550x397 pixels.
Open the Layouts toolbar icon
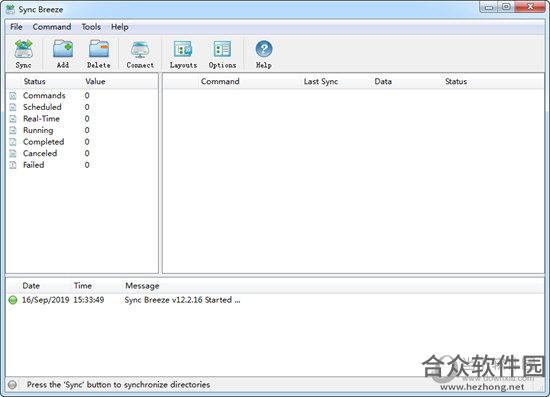(x=183, y=49)
